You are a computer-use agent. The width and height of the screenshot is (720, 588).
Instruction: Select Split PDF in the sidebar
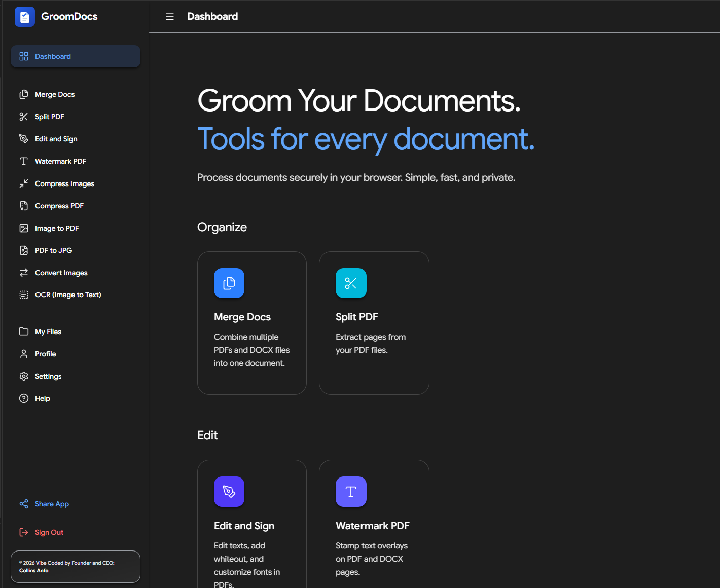coord(76,117)
